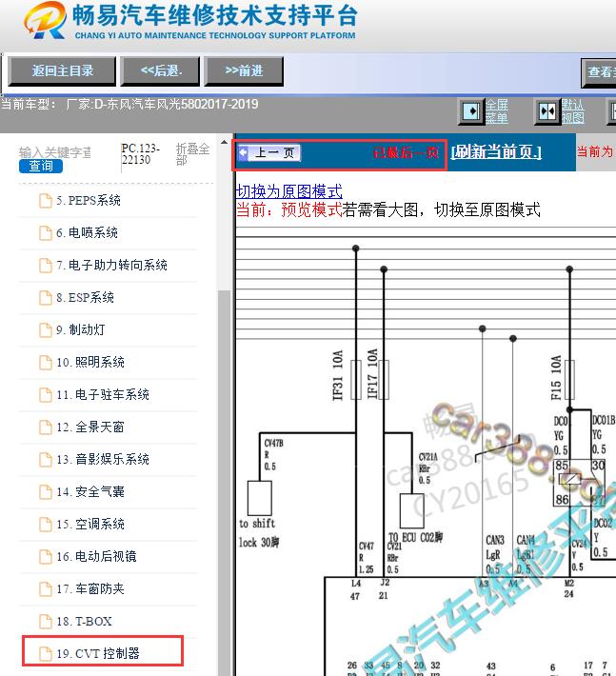Open the 默认视图 text link
The height and width of the screenshot is (676, 616).
pyautogui.click(x=573, y=111)
